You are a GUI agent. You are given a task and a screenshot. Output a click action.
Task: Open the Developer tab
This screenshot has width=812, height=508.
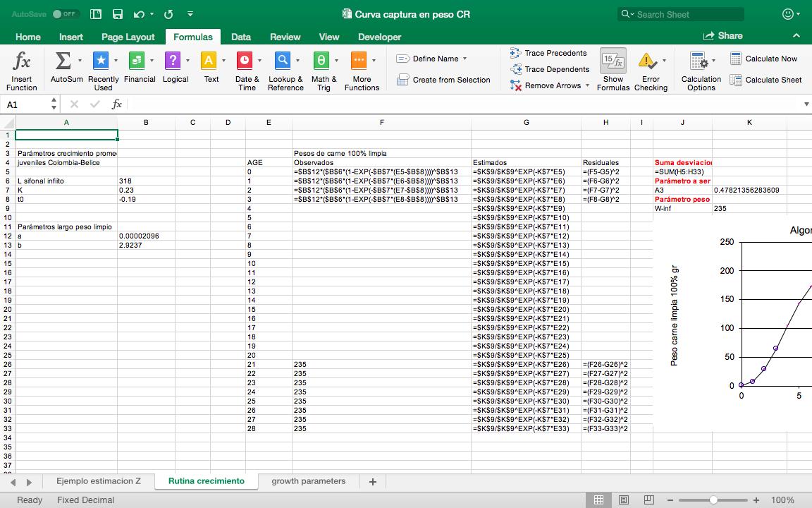click(x=380, y=37)
